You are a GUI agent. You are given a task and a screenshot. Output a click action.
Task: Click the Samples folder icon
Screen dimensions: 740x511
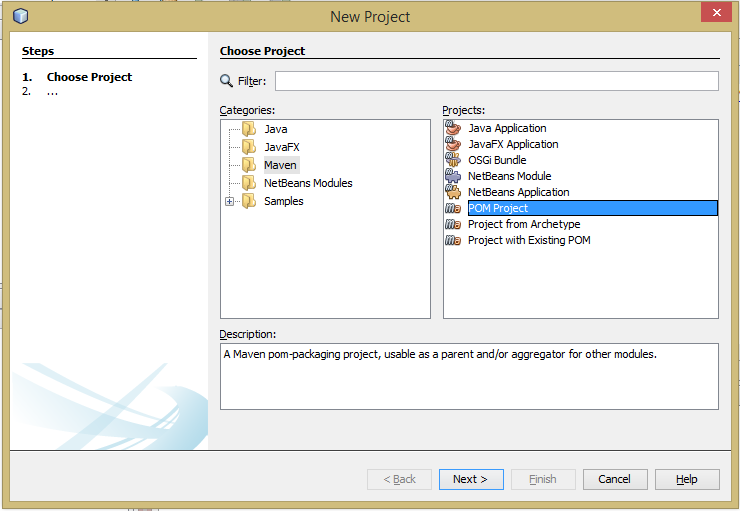coord(249,201)
